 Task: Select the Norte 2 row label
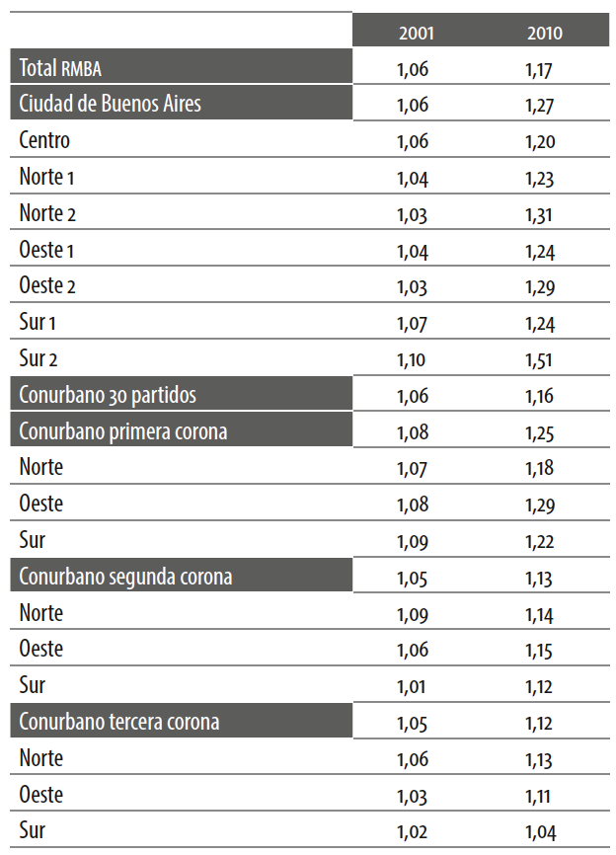47,213
